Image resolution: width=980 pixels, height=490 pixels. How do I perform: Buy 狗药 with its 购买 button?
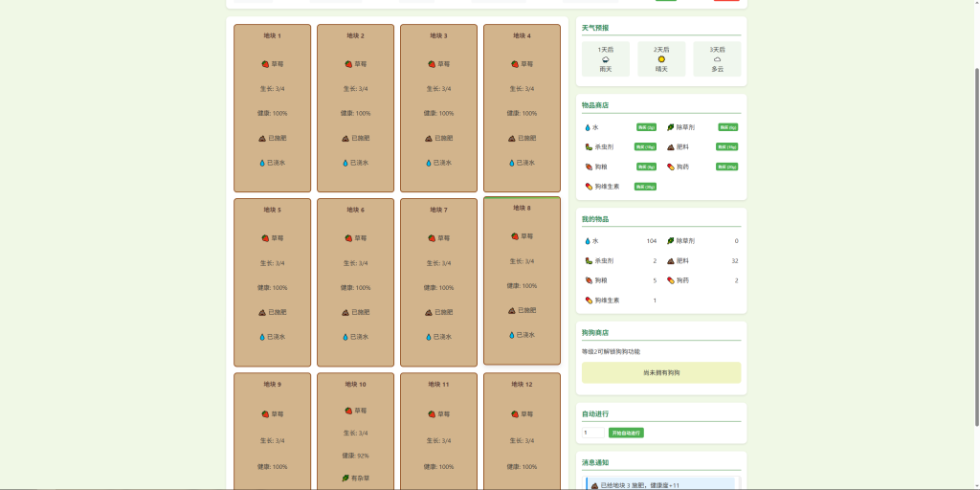727,167
